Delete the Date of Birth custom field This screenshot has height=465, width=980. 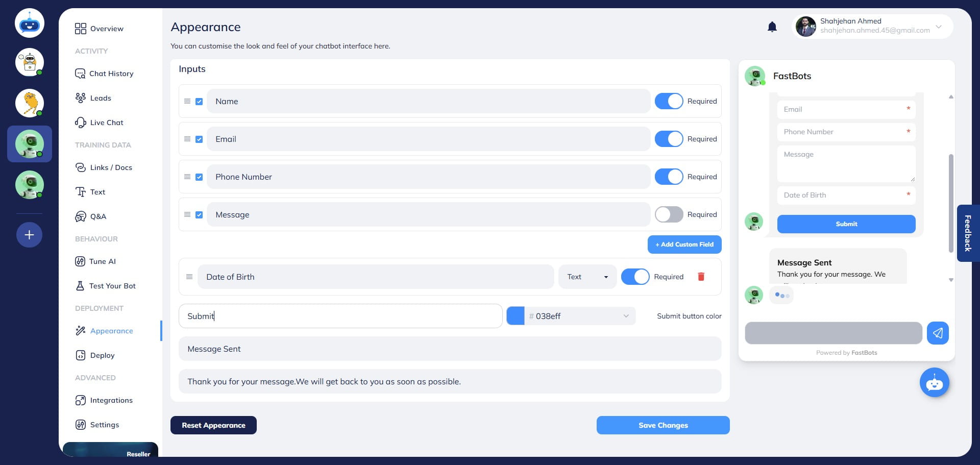point(701,277)
